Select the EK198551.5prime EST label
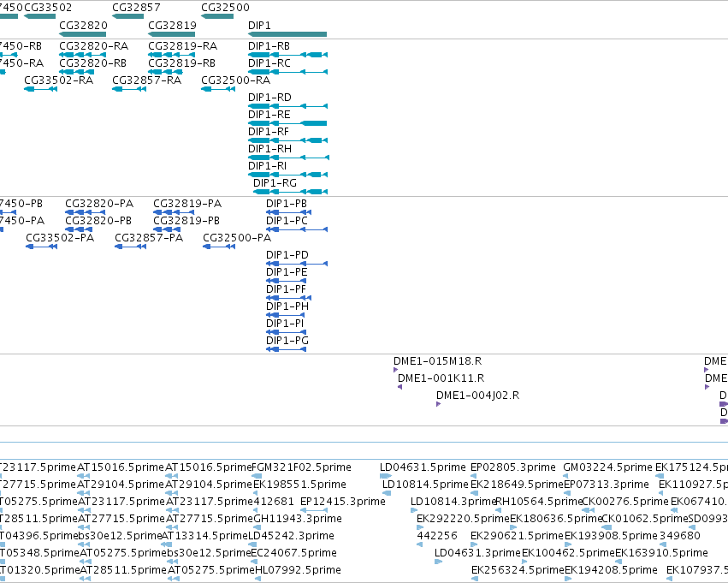Image resolution: width=728 pixels, height=583 pixels. pyautogui.click(x=299, y=485)
